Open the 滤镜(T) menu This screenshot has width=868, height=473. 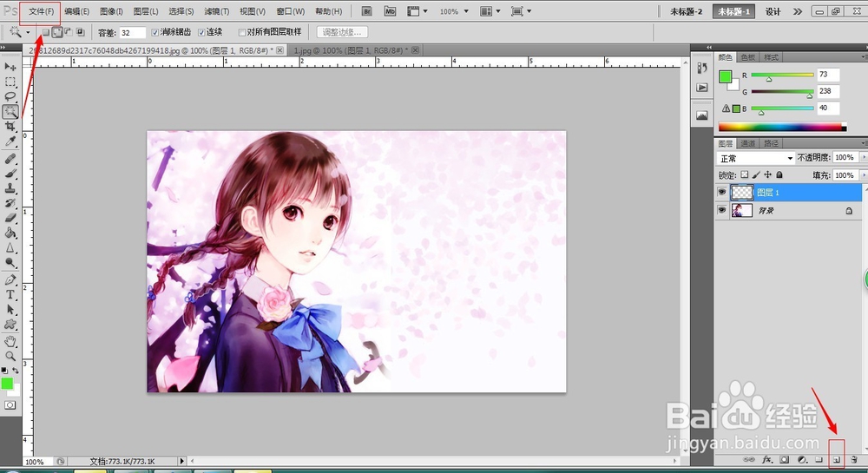(x=216, y=11)
